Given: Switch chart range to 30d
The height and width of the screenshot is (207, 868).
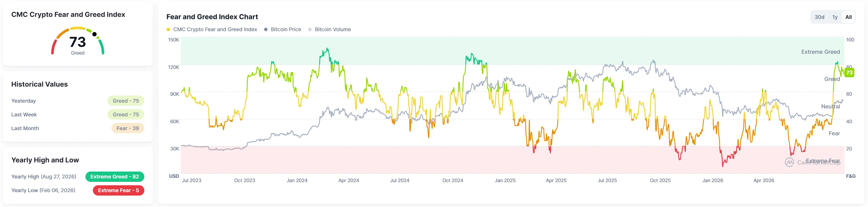Looking at the screenshot, I should pyautogui.click(x=819, y=17).
